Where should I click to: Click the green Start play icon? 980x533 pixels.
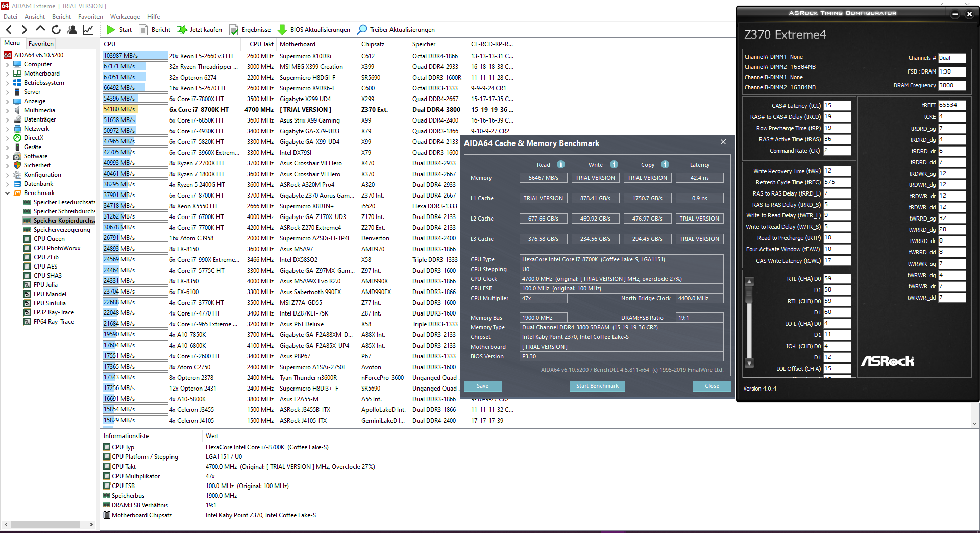(x=111, y=30)
